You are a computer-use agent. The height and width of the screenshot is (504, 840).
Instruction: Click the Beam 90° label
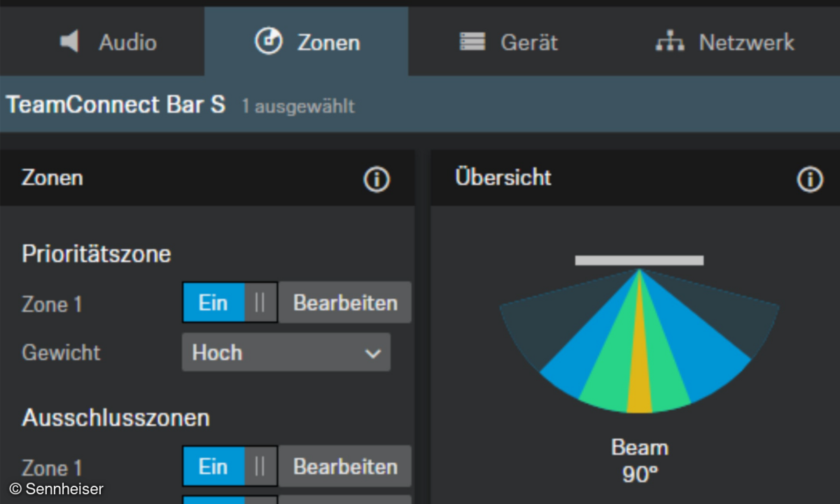point(640,461)
